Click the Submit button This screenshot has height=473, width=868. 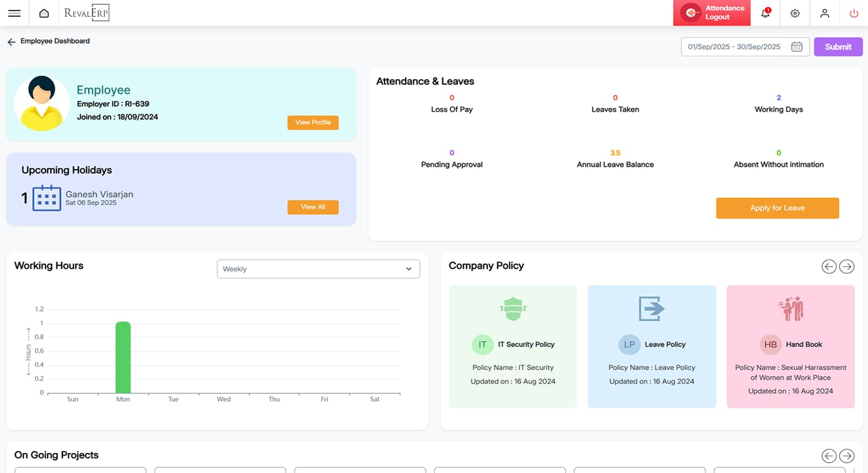pyautogui.click(x=838, y=47)
